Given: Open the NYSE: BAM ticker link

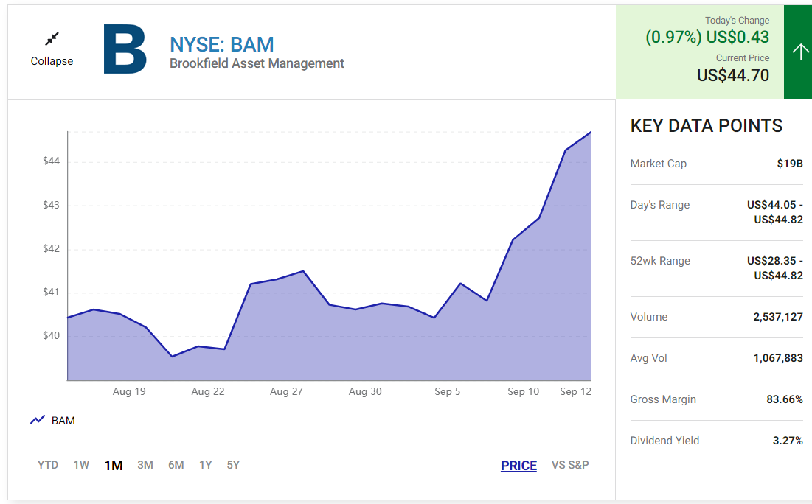Looking at the screenshot, I should click(x=222, y=44).
